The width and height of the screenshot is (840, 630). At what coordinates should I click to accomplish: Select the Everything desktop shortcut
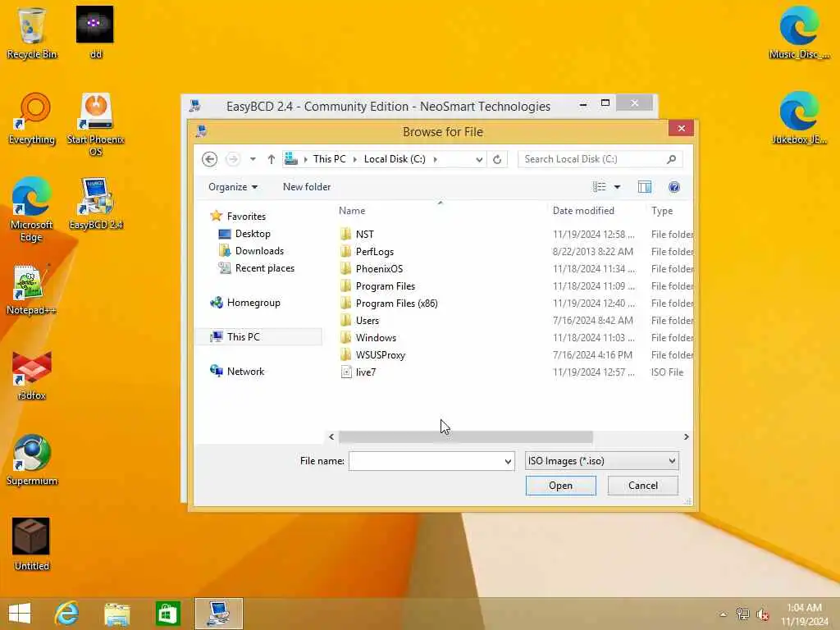pyautogui.click(x=32, y=118)
